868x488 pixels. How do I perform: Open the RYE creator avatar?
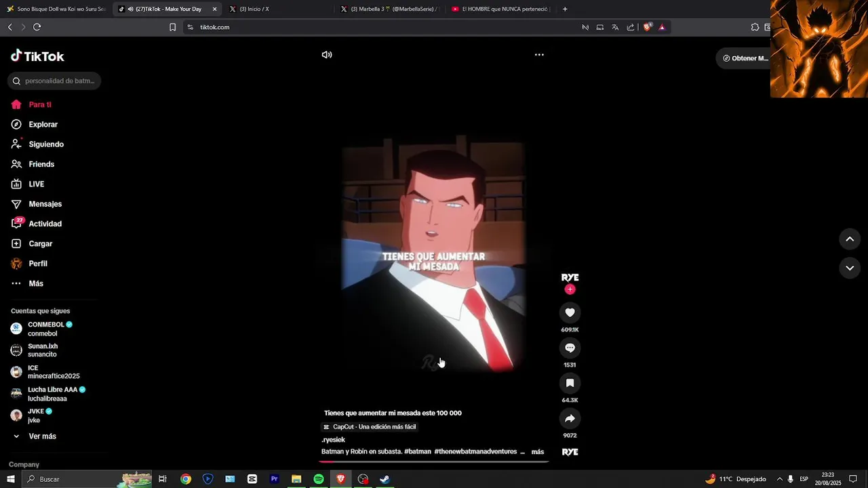570,277
